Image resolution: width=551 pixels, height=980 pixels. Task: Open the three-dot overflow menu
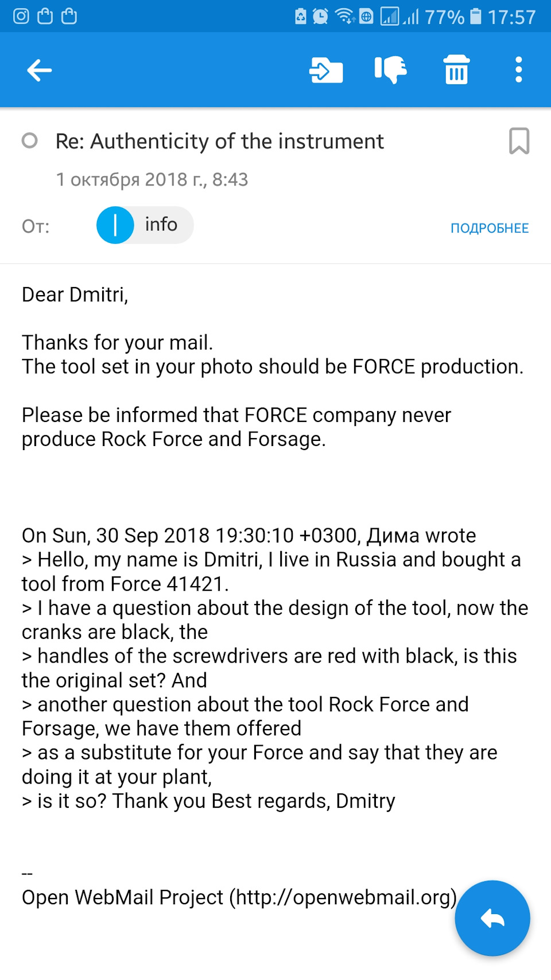(x=518, y=69)
